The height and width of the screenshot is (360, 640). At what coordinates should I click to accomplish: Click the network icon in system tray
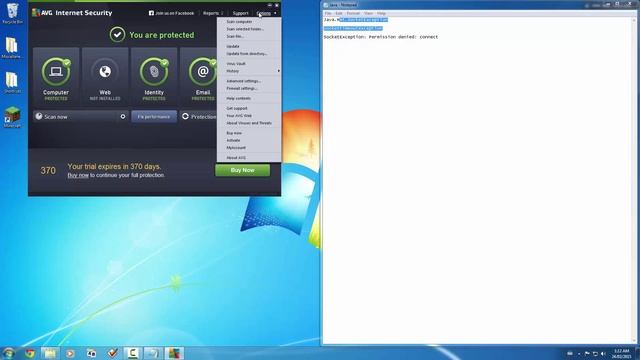595,353
